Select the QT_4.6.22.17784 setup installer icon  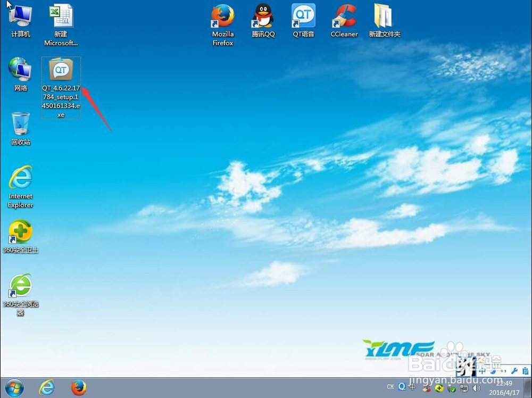61,88
